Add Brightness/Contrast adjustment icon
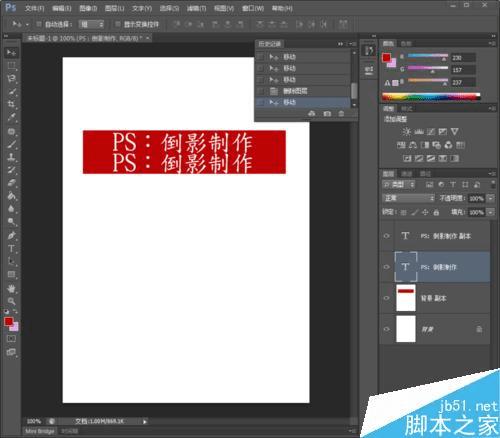Screen dimensions: 500x438 (x=406, y=132)
